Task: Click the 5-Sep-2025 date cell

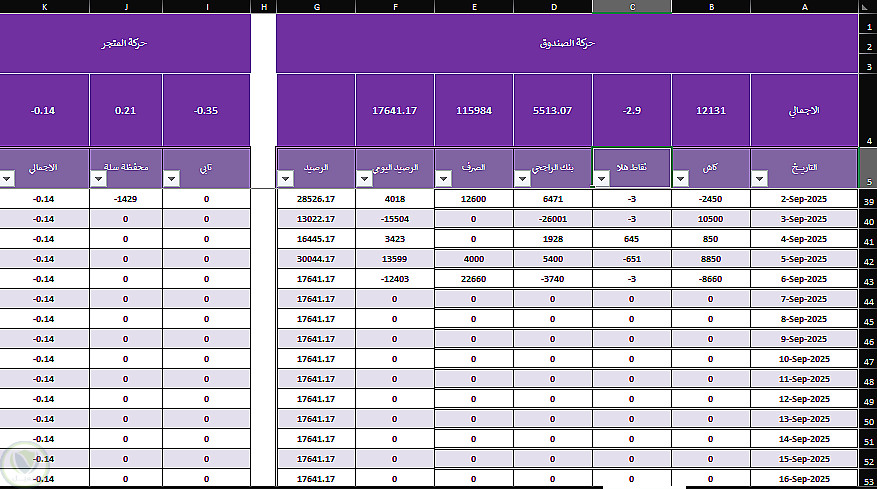Action: pyautogui.click(x=804, y=259)
